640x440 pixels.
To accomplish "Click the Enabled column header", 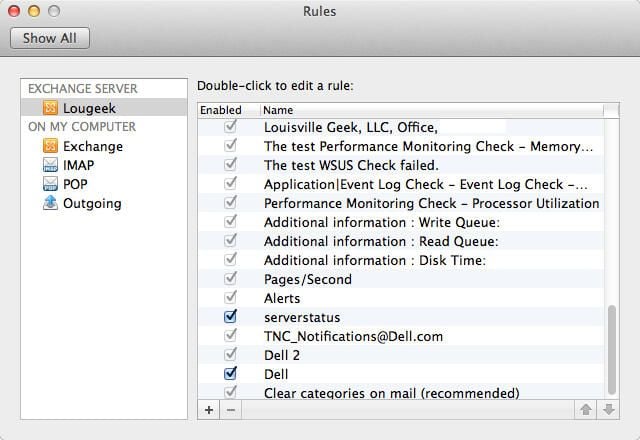I will [x=221, y=110].
